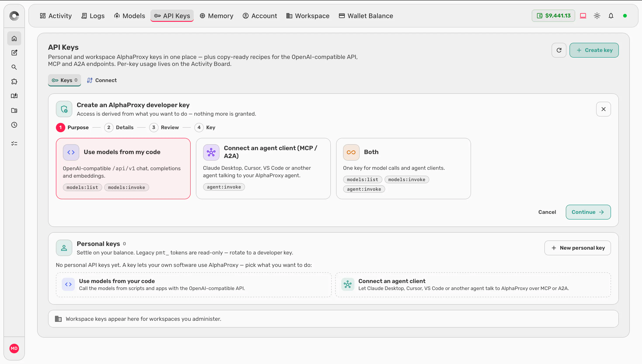Click Cancel in the key wizard

click(x=547, y=212)
